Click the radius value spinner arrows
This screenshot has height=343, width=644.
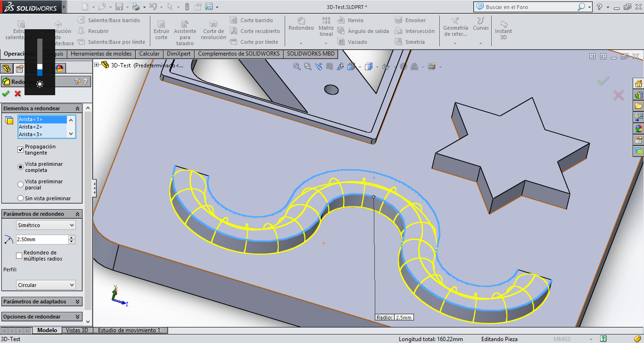pos(72,239)
